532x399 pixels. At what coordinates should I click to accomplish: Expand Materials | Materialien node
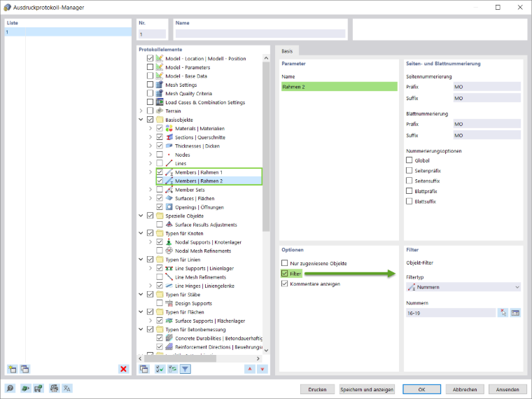[x=150, y=128]
